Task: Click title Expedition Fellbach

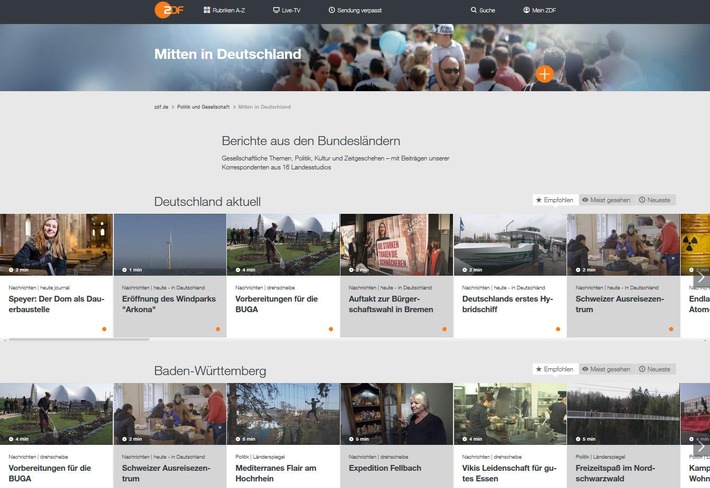Action: (x=385, y=468)
